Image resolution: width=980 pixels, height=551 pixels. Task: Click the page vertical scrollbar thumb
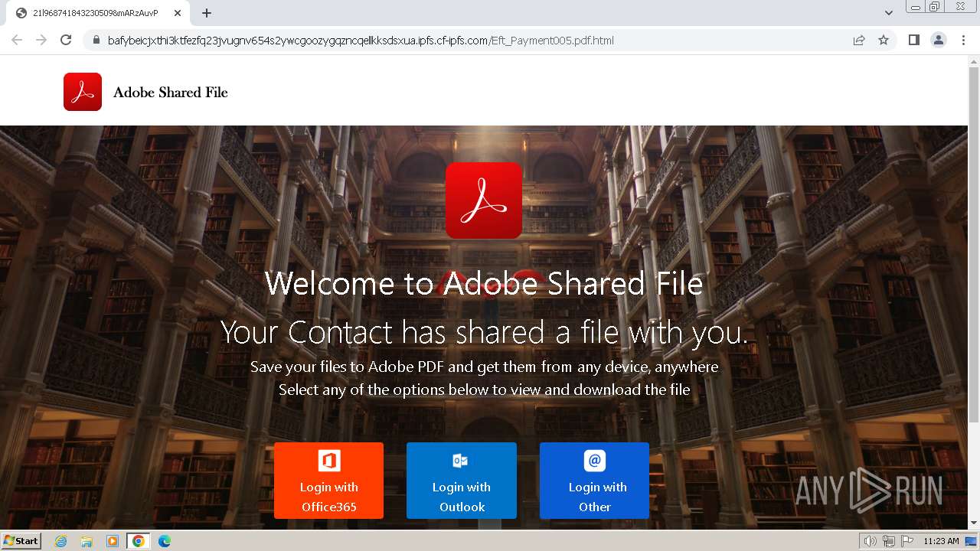click(974, 245)
